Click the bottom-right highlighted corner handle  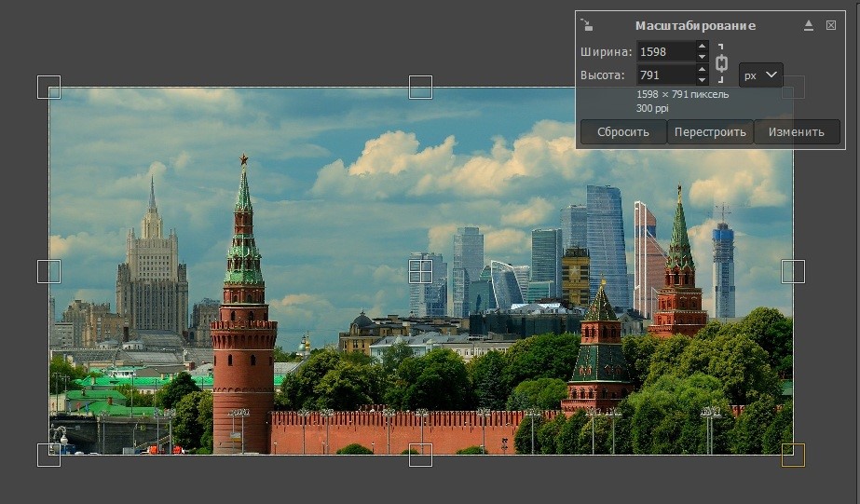[793, 455]
